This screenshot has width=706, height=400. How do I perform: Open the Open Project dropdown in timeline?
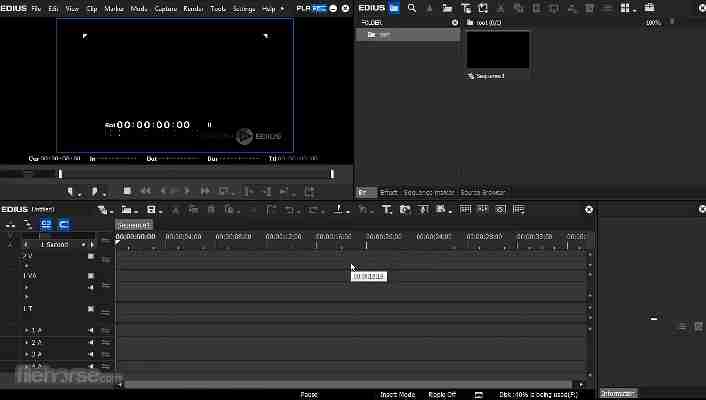129,210
